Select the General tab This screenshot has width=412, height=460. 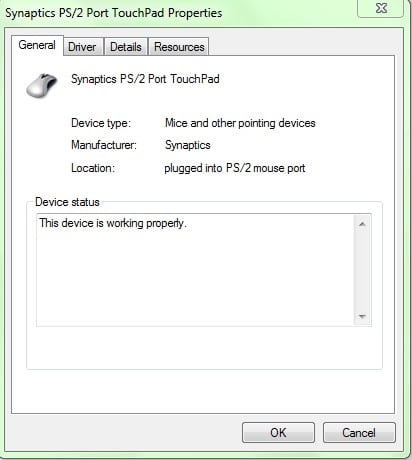(37, 45)
